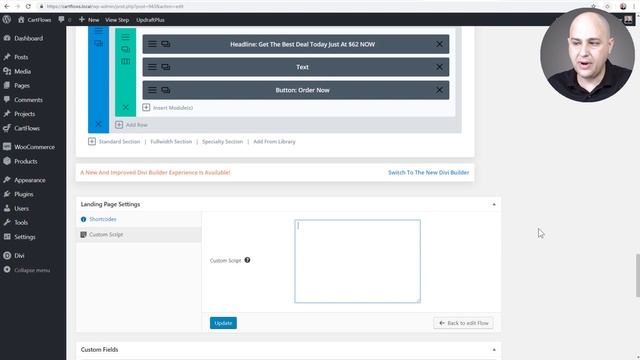Open the WordPress logo menu
Viewport: 640px width, 360px height.
click(x=7, y=20)
